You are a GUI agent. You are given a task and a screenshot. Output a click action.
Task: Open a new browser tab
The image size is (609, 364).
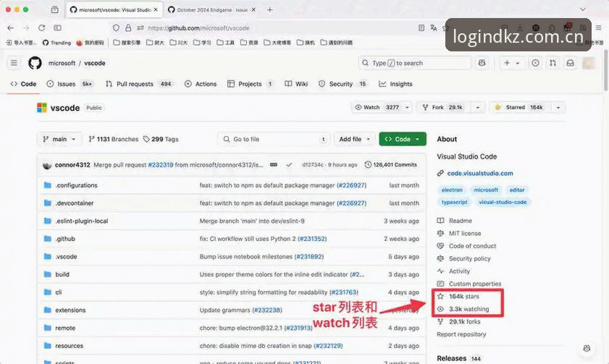[269, 9]
